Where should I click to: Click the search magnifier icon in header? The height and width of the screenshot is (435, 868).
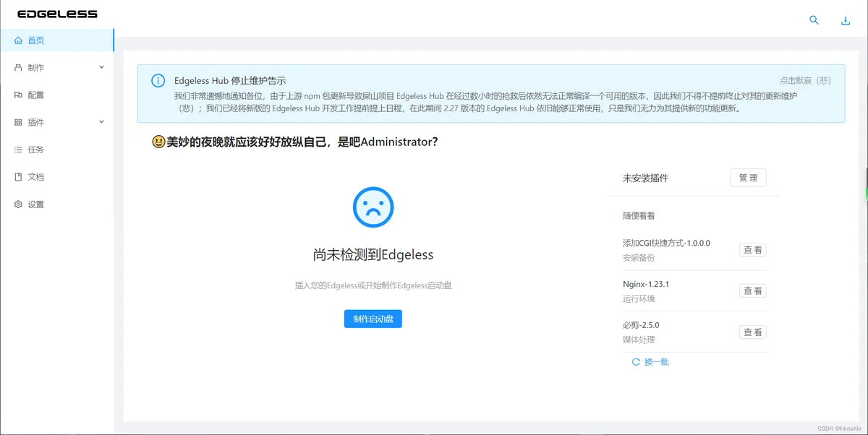click(814, 20)
